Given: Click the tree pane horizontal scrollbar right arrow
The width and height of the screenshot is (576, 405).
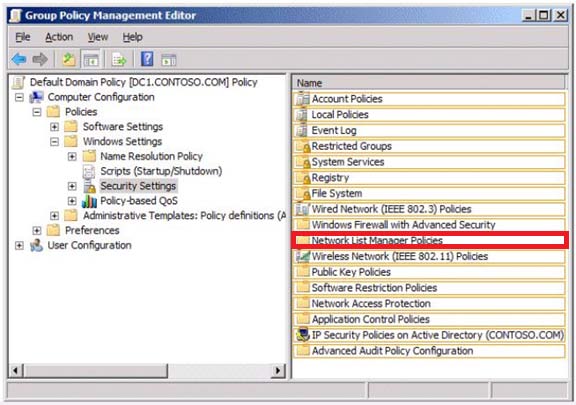Looking at the screenshot, I should (278, 370).
